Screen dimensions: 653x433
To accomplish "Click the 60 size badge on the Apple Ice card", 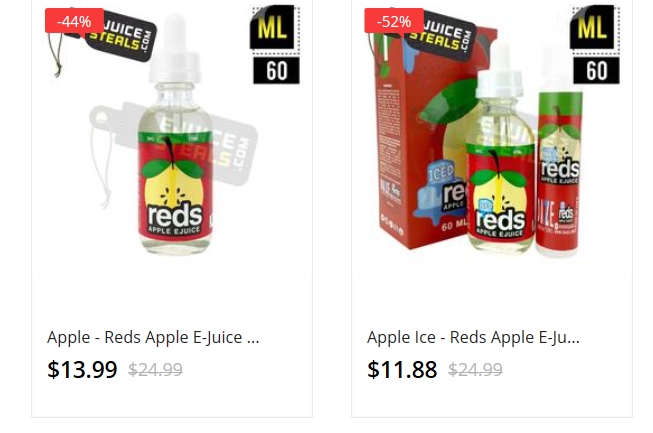I will pos(596,70).
